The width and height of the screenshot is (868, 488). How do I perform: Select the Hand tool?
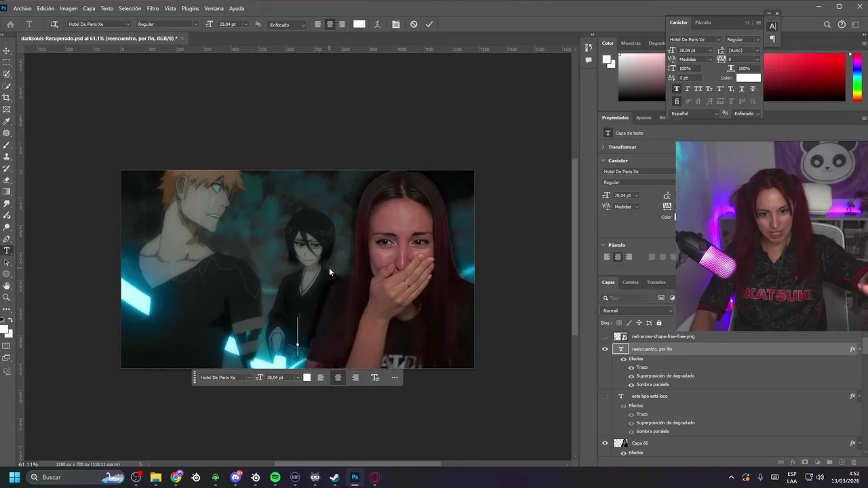(7, 286)
